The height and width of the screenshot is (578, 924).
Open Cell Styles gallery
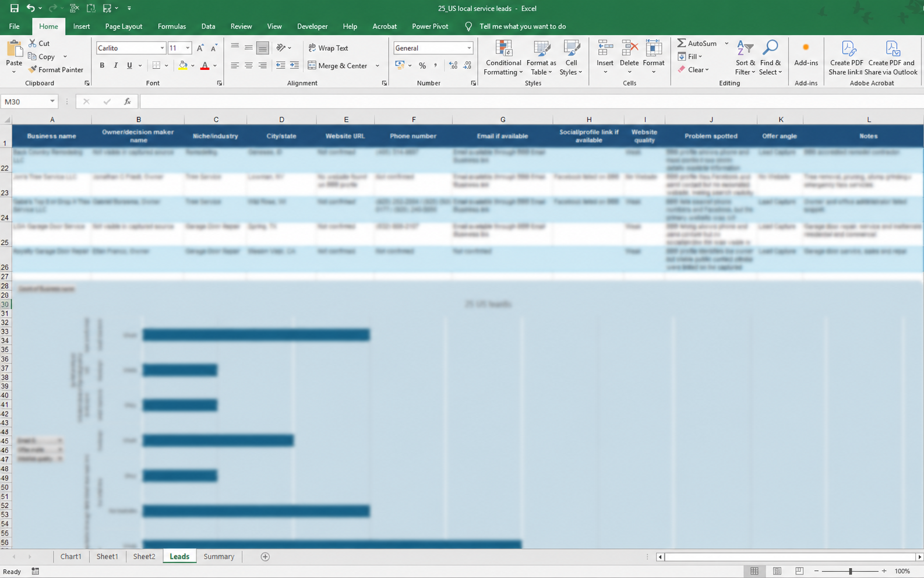tap(571, 58)
